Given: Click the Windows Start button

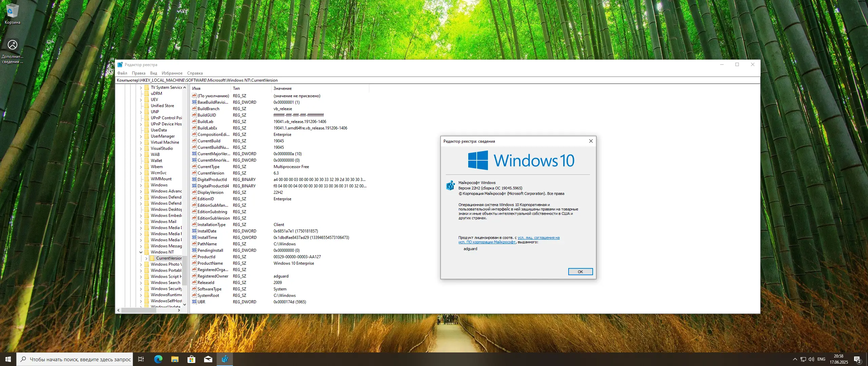Looking at the screenshot, I should point(8,359).
